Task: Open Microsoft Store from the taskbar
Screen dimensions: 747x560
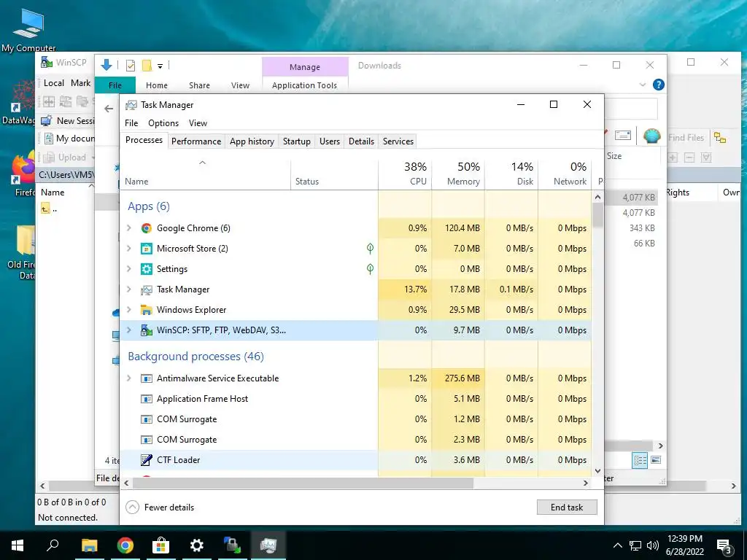Action: pos(160,545)
